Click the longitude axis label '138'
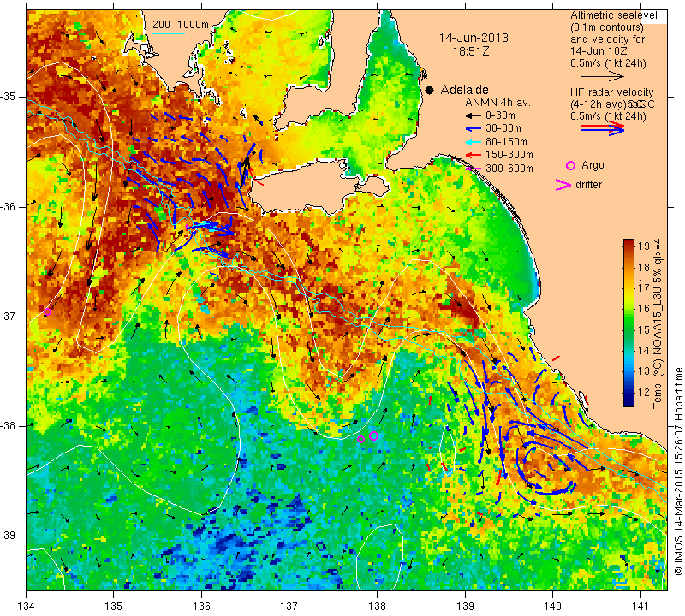Image resolution: width=685 pixels, height=616 pixels. click(377, 607)
